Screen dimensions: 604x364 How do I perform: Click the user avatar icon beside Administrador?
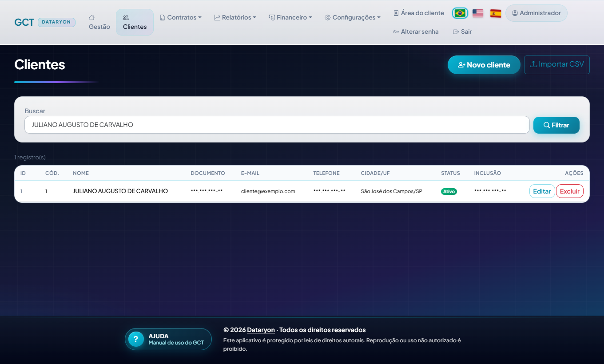coord(515,13)
